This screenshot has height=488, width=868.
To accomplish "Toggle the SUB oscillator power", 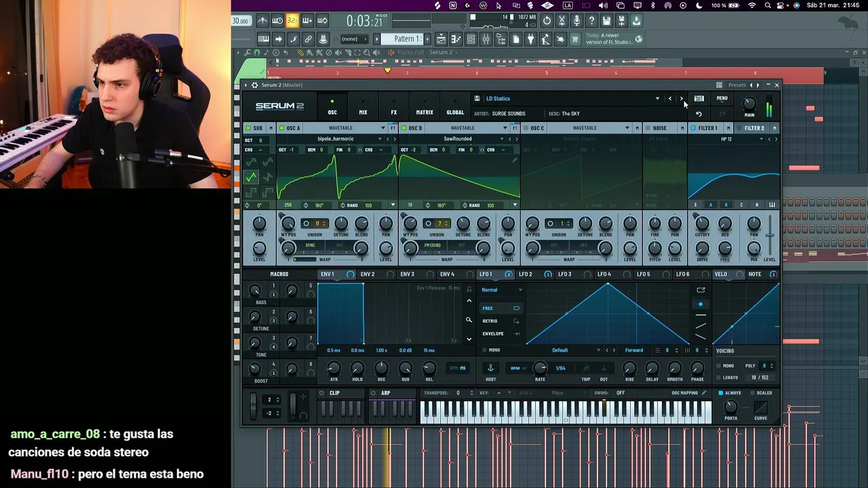I will (248, 128).
